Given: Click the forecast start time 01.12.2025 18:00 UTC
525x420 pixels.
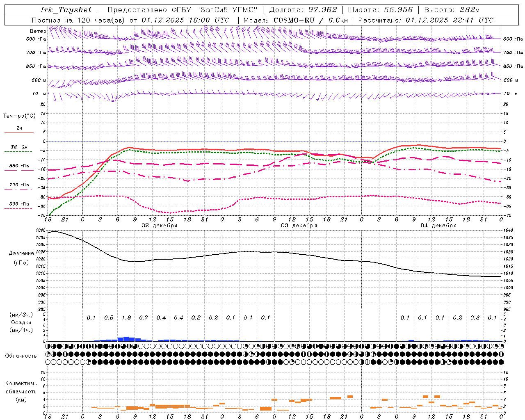Looking at the screenshot, I should 185,20.
